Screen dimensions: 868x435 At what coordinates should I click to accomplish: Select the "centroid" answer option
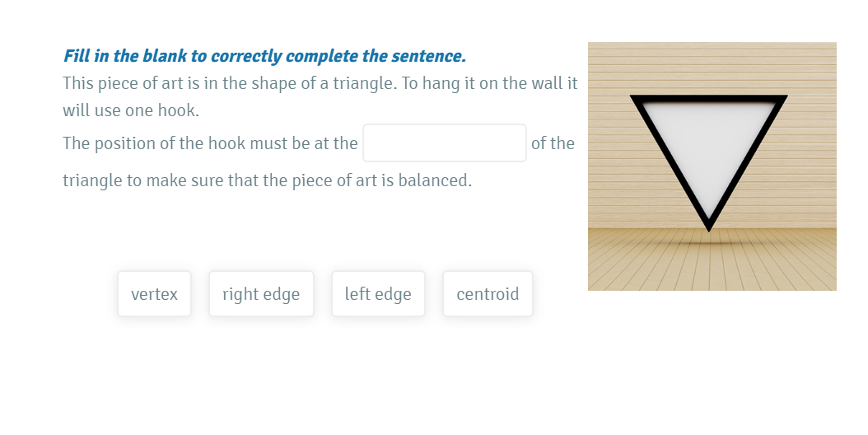(x=488, y=294)
